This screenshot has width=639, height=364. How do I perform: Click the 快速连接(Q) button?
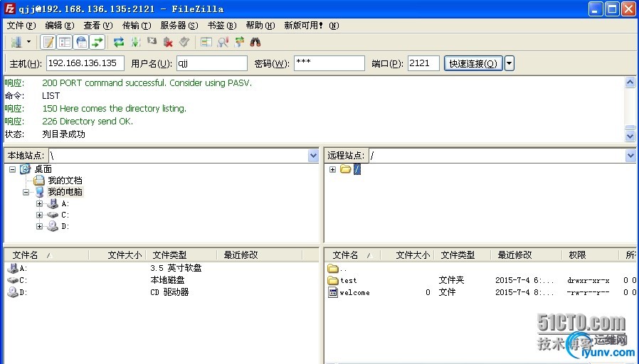473,63
